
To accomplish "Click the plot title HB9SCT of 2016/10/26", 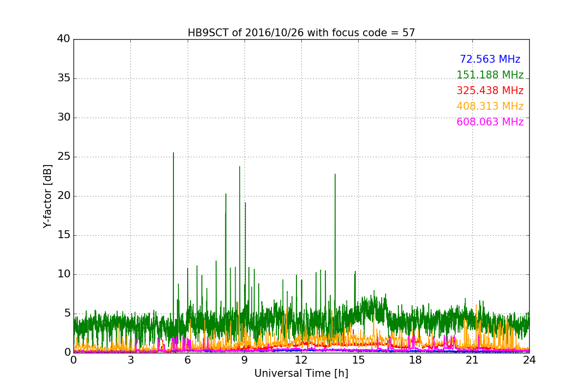I will coord(301,33).
